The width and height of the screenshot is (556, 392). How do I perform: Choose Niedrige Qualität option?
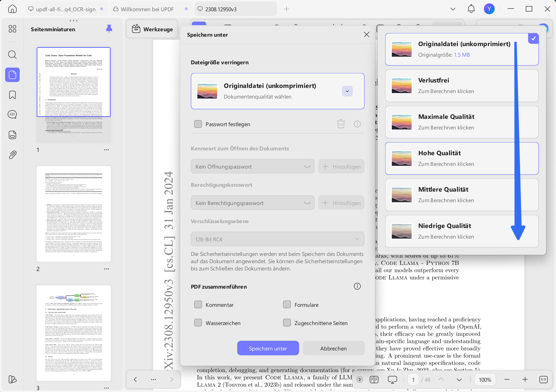coord(462,231)
